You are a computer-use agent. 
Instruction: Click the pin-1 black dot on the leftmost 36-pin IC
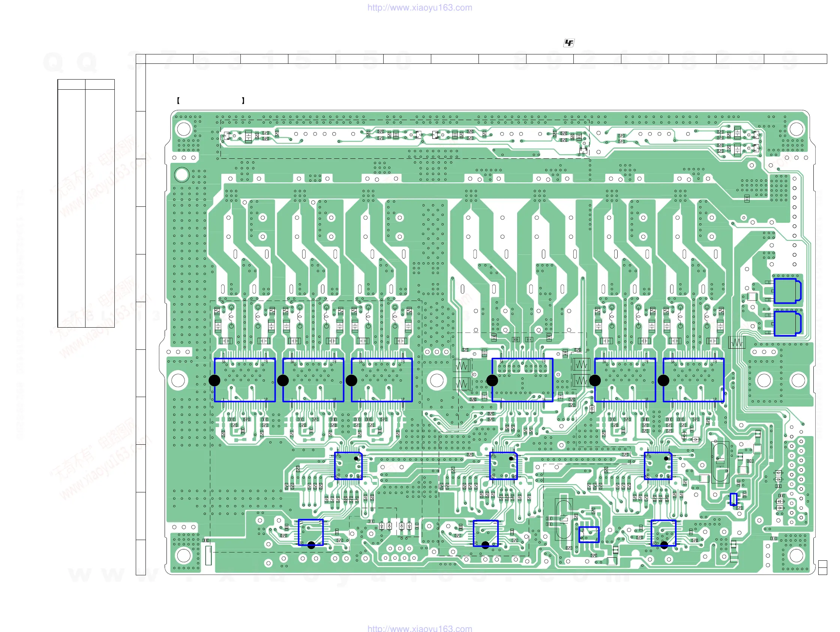(x=214, y=380)
